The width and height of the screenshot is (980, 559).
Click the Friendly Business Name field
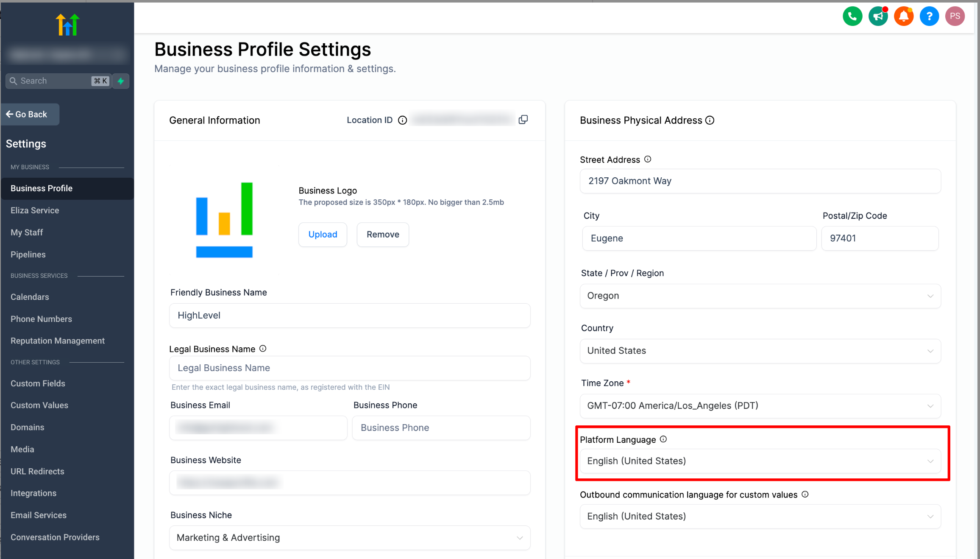(x=350, y=316)
